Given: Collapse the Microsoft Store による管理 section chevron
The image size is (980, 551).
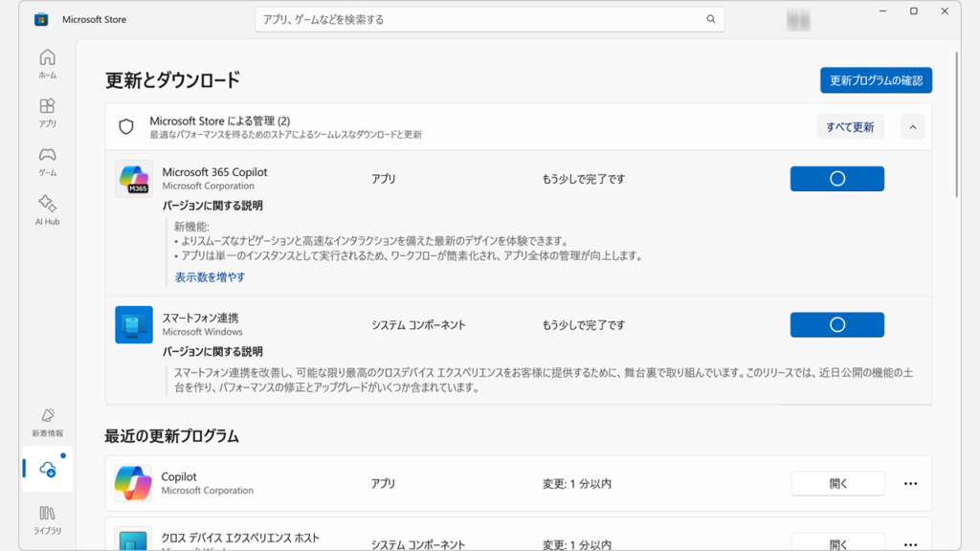Looking at the screenshot, I should pyautogui.click(x=912, y=127).
